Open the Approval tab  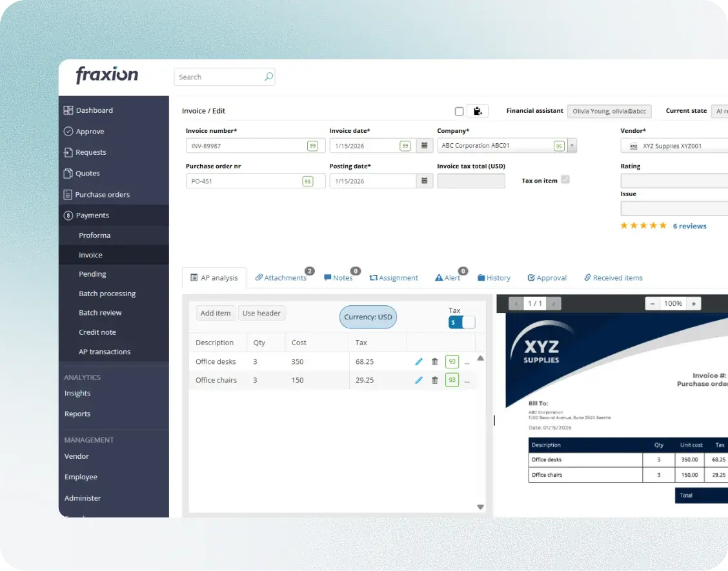point(547,277)
